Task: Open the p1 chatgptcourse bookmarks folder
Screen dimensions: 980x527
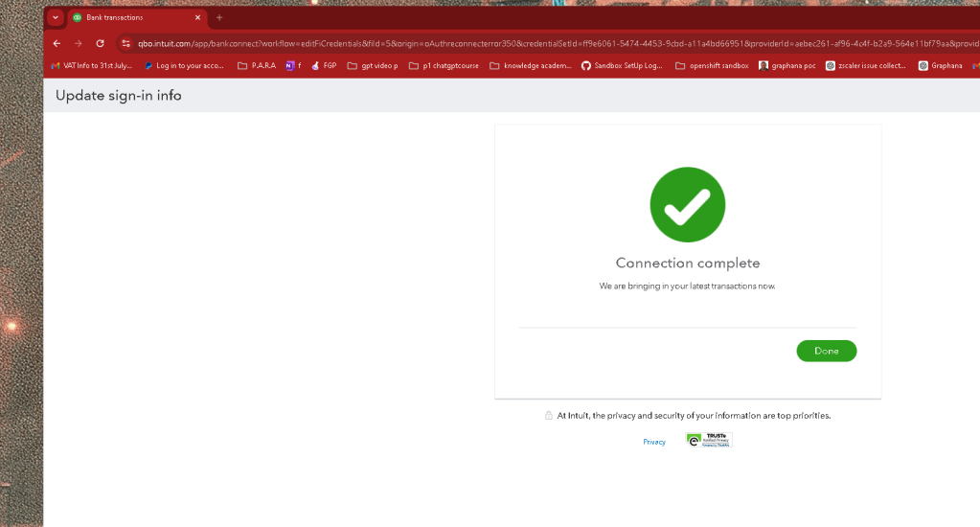Action: (444, 66)
